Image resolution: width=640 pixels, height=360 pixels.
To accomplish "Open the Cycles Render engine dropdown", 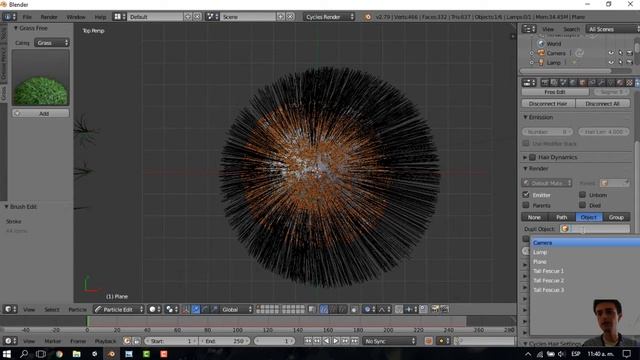I will pos(329,17).
